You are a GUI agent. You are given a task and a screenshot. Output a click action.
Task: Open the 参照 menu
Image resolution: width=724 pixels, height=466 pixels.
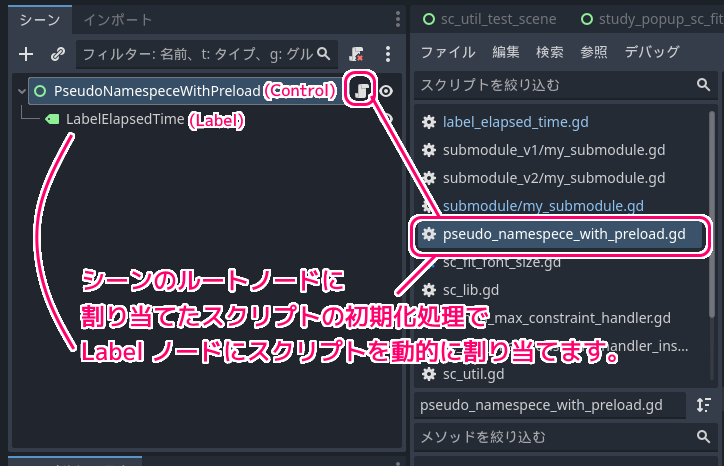pos(593,52)
